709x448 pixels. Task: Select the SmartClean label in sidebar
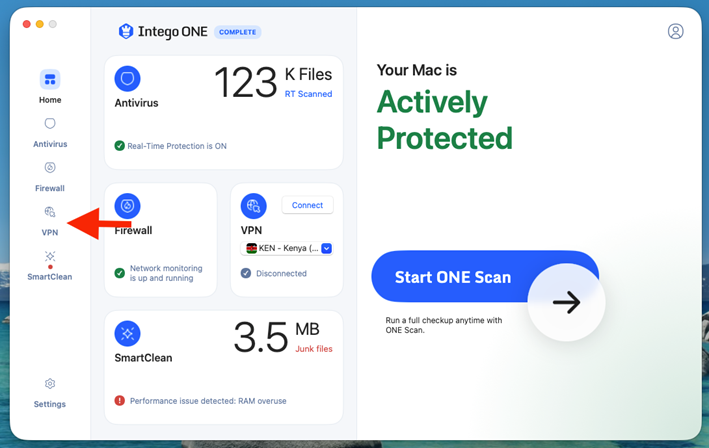[50, 277]
